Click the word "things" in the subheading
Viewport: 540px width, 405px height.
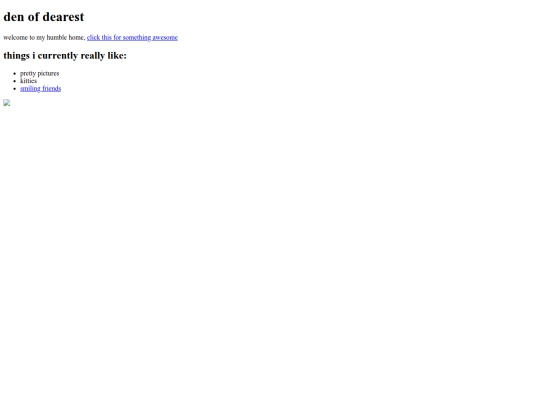point(17,55)
